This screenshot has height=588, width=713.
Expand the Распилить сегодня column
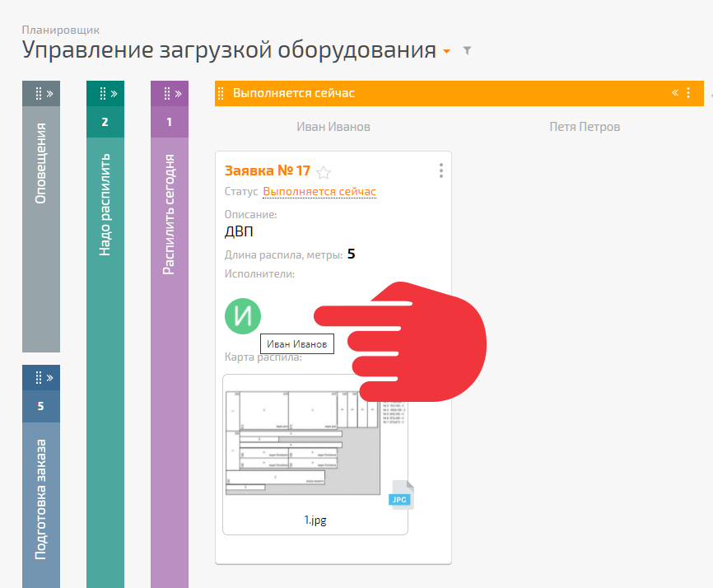[x=178, y=94]
